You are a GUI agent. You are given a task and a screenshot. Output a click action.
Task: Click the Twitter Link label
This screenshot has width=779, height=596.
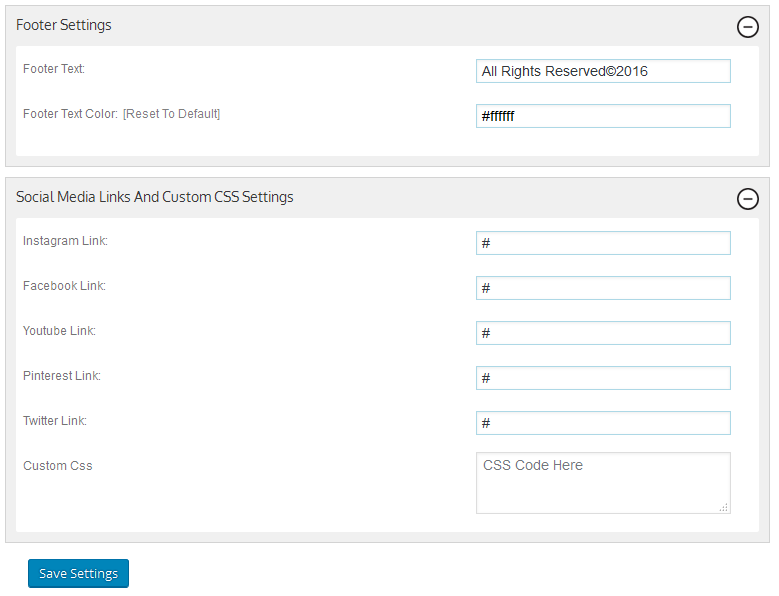point(55,421)
